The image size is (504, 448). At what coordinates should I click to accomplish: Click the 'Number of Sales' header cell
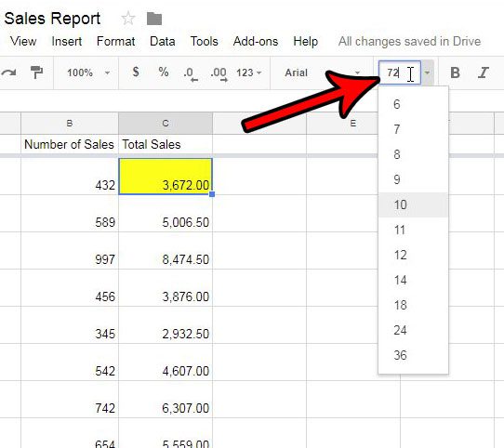70,144
